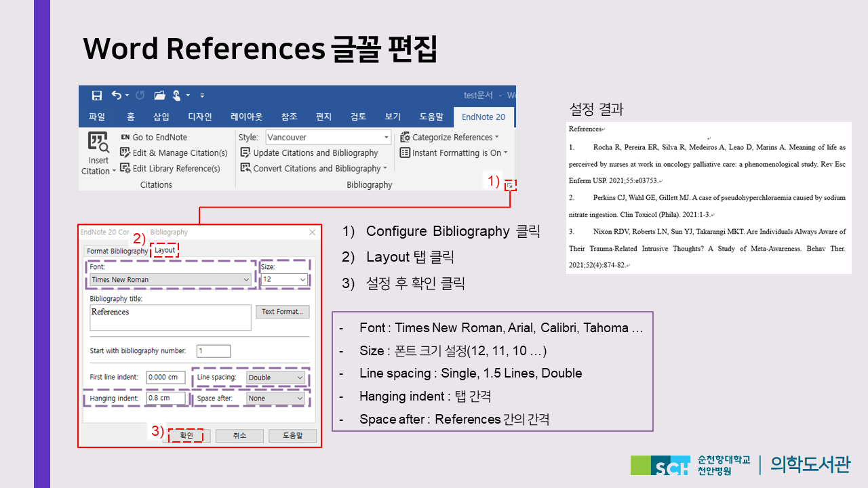This screenshot has height=488, width=868.
Task: Click the Text Format... button
Action: point(283,312)
